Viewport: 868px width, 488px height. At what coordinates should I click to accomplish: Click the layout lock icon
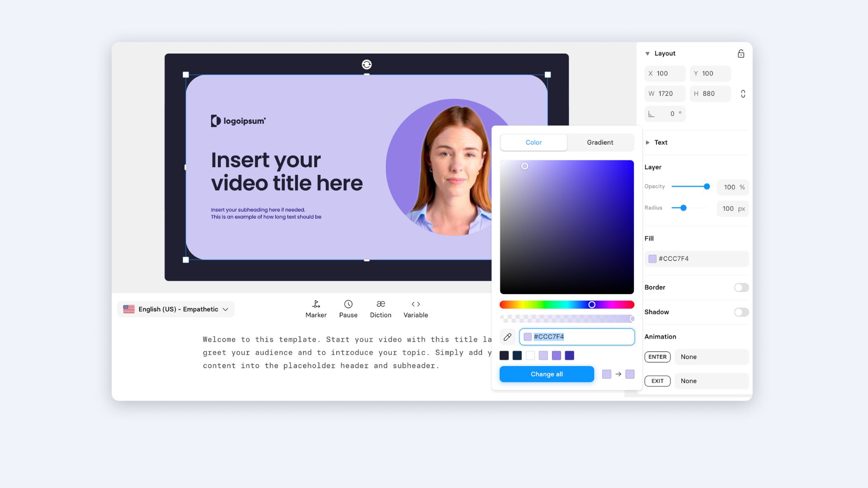click(x=741, y=54)
